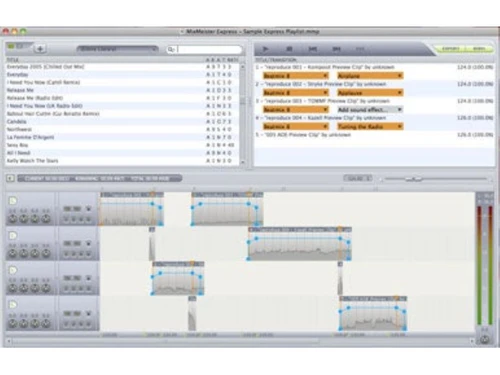
Task: Click the green Burn button beside Export
Action: click(479, 49)
